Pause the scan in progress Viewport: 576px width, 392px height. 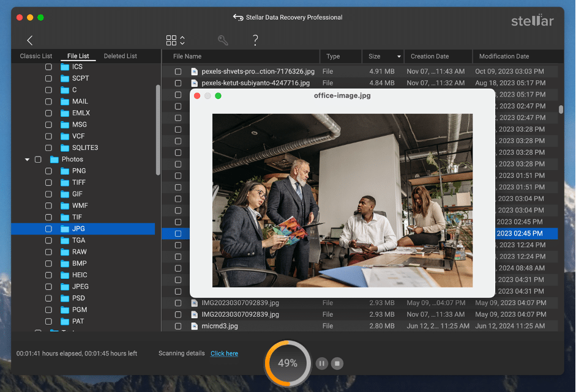click(322, 363)
